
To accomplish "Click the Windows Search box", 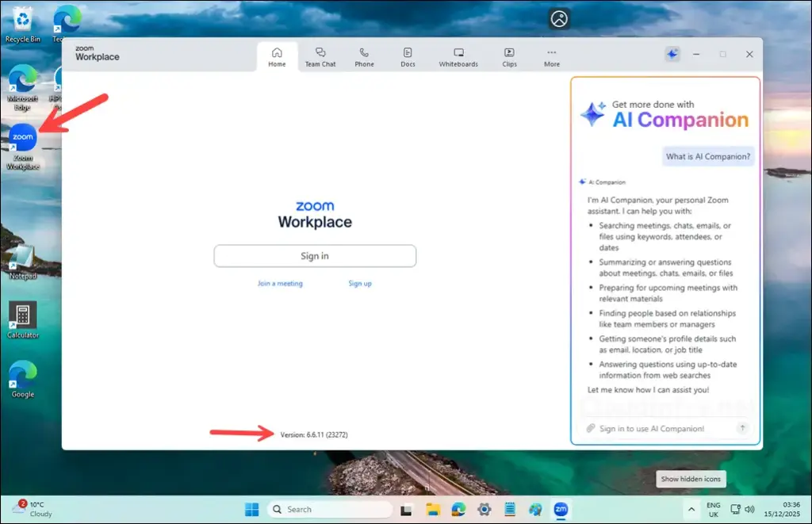I will pos(329,509).
